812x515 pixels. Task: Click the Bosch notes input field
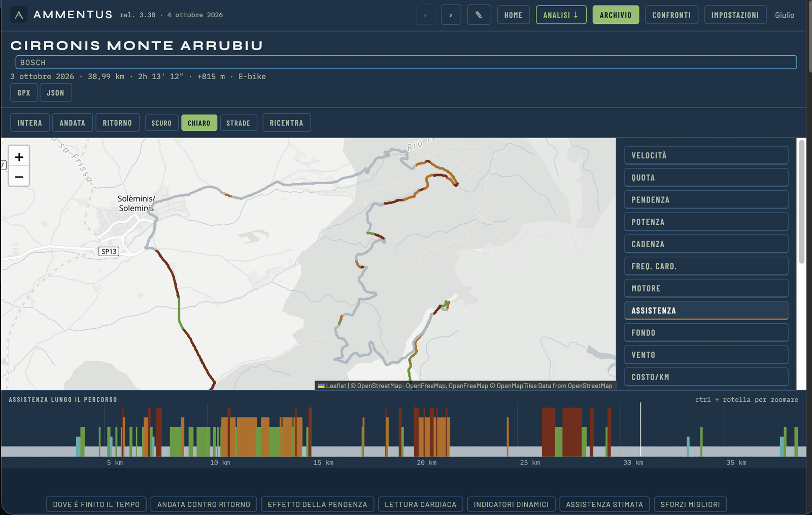click(406, 62)
